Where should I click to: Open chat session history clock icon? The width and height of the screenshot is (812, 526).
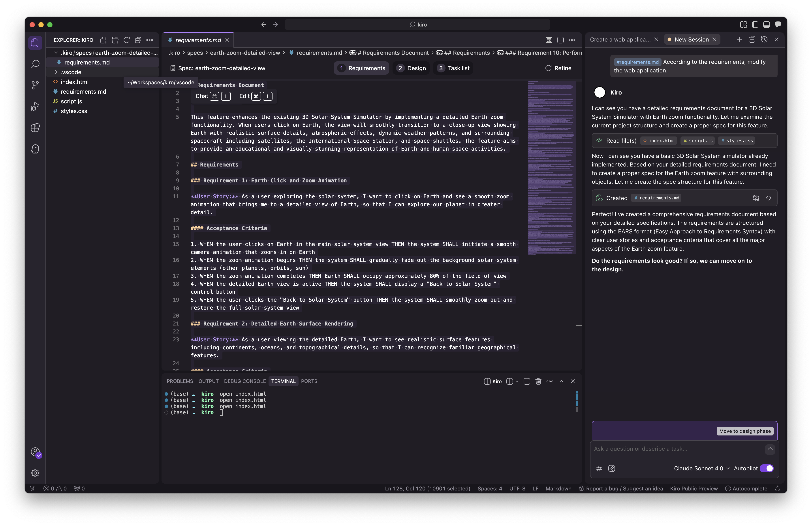coord(764,40)
